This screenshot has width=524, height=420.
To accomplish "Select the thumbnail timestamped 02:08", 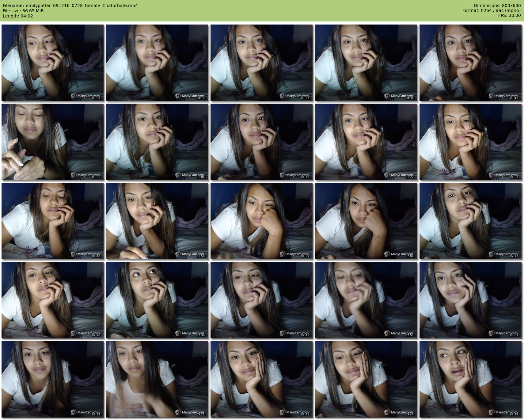I will tap(366, 221).
